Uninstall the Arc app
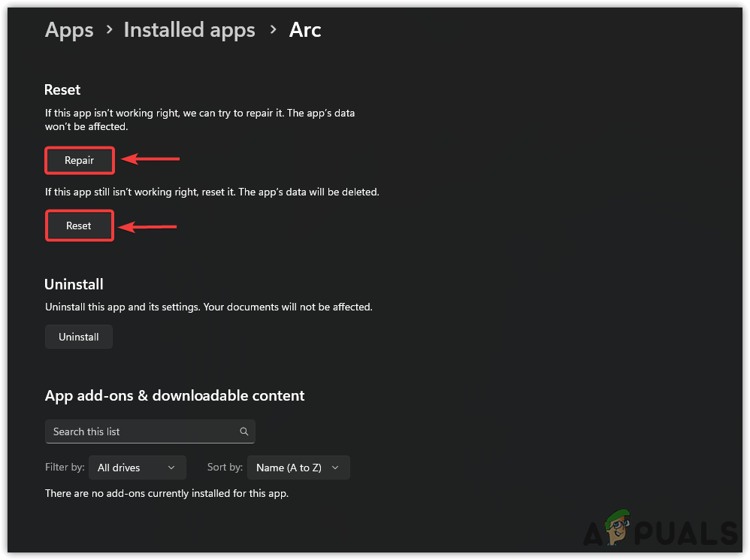750x560 pixels. [x=78, y=337]
